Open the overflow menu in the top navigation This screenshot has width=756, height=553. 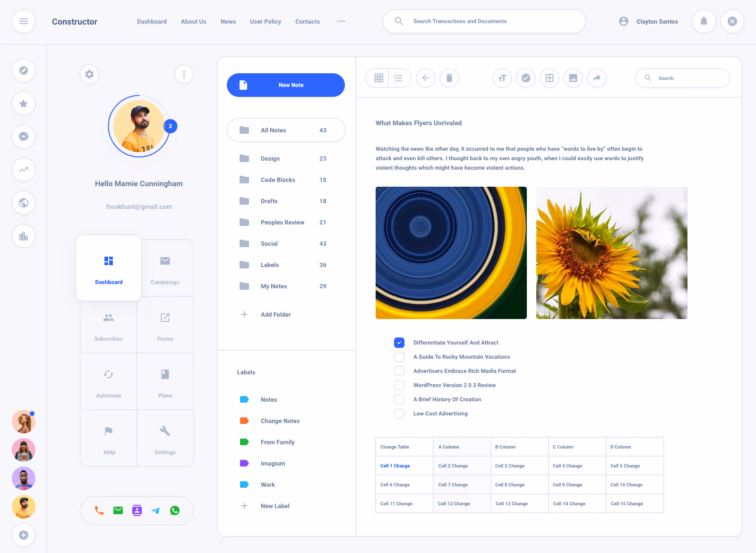(341, 21)
